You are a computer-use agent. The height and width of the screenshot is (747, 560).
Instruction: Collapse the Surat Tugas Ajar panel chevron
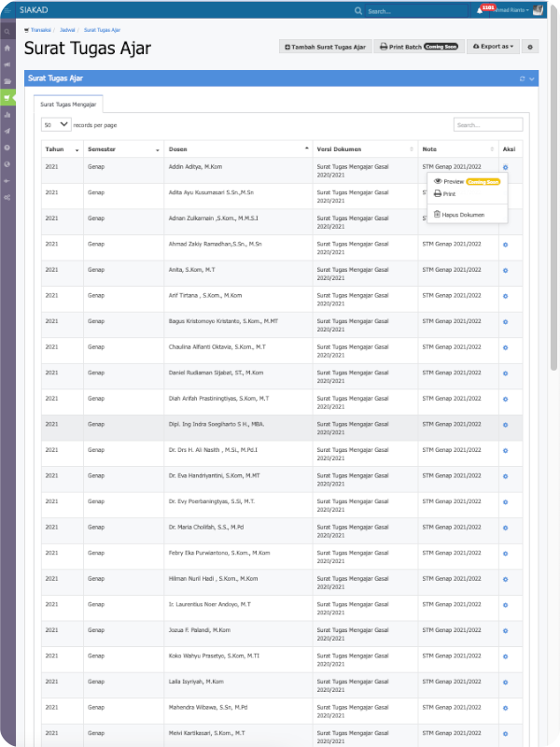(532, 78)
